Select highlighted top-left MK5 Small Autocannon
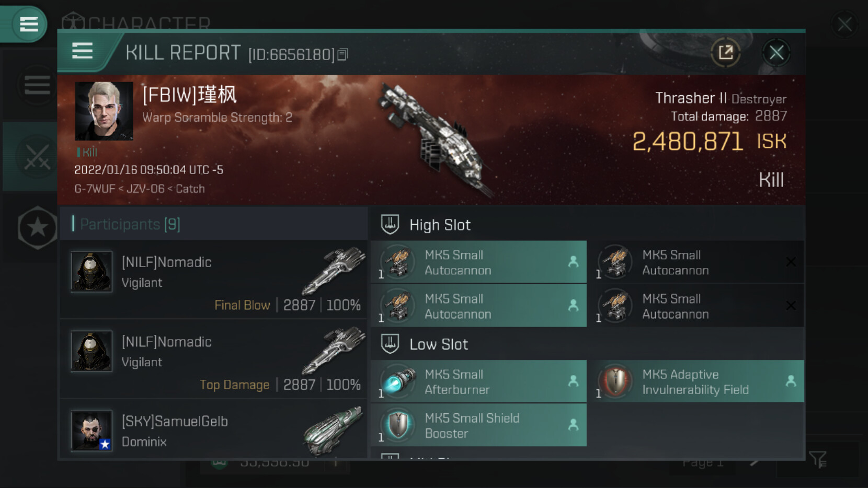868x488 pixels. point(478,262)
